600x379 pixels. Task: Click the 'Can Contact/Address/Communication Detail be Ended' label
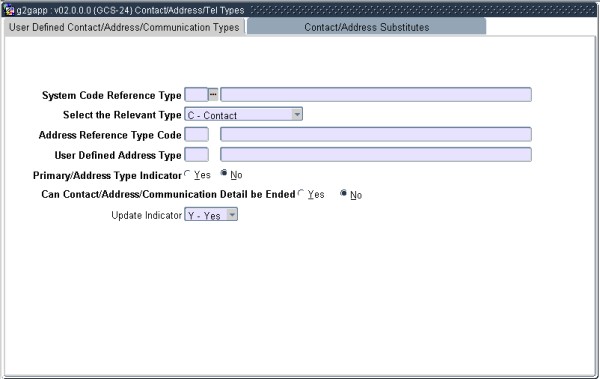168,194
